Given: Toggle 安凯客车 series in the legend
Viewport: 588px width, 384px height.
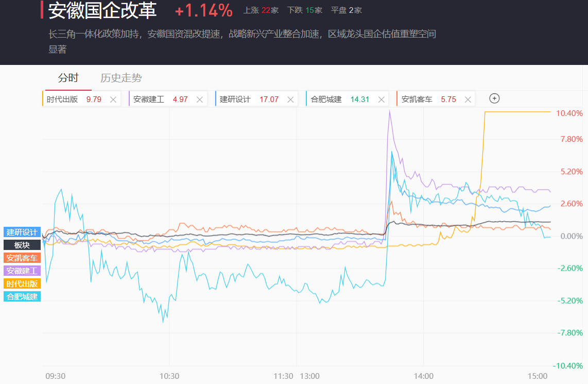Looking at the screenshot, I should (22, 258).
